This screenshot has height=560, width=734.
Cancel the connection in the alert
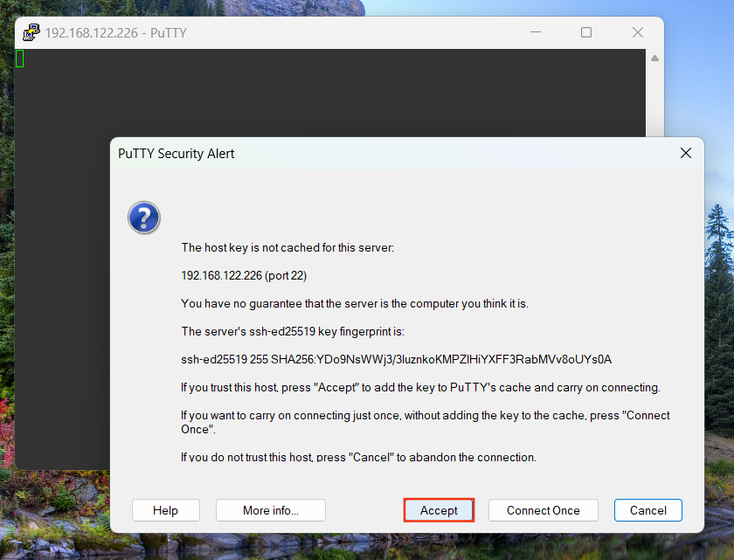coord(647,510)
